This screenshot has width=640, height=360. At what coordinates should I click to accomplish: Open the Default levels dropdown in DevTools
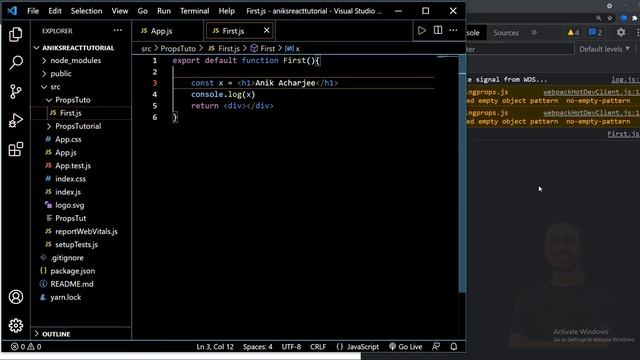tap(604, 49)
